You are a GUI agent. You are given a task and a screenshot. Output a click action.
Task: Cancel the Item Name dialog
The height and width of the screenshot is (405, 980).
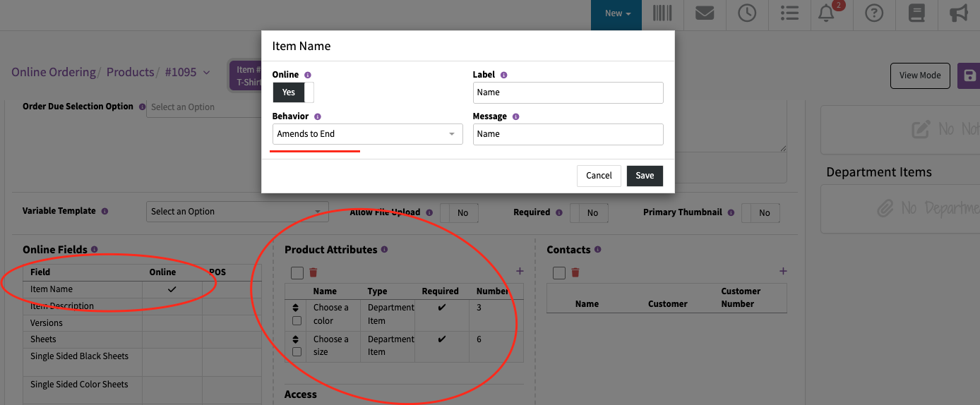pyautogui.click(x=599, y=176)
